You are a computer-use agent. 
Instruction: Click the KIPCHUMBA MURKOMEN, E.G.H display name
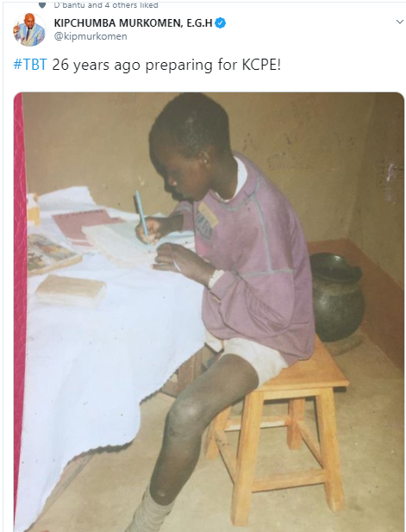click(134, 23)
